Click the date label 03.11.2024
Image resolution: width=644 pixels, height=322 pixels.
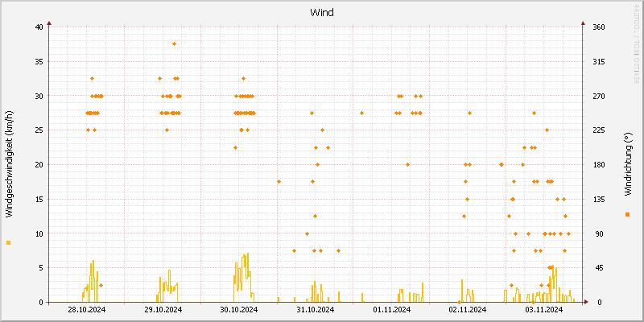point(543,310)
